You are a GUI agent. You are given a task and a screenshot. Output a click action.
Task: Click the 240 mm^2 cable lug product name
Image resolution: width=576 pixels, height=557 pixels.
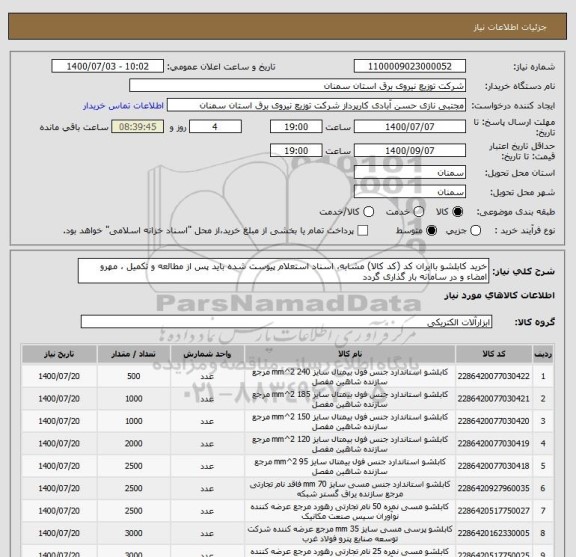tap(350, 377)
